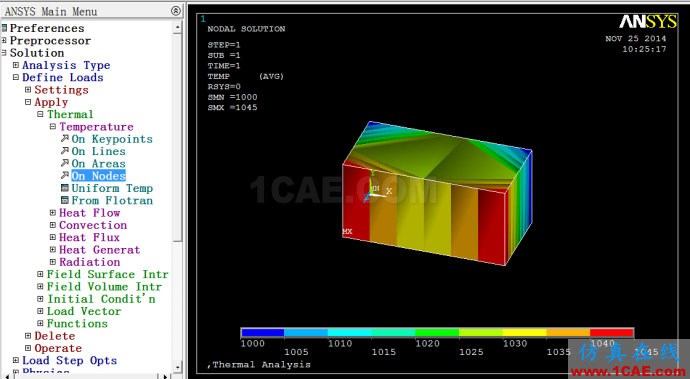This screenshot has height=379, width=690.
Task: Expand Field Surface Intr node
Action: (40, 274)
